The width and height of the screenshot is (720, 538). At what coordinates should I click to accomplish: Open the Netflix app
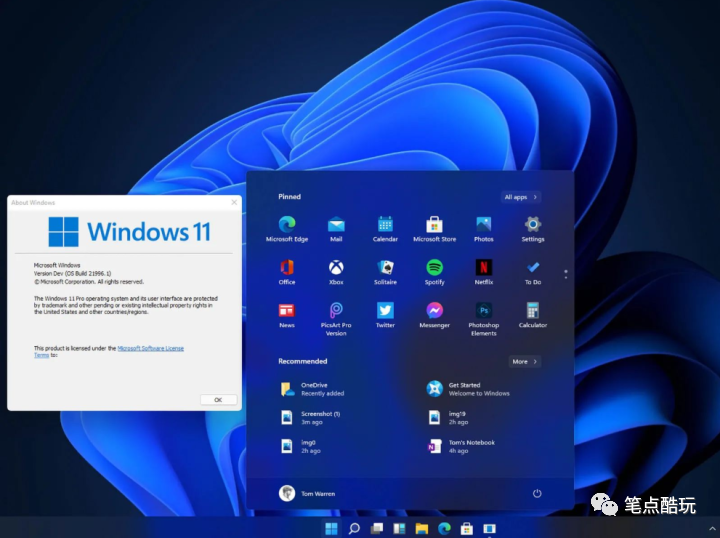pyautogui.click(x=484, y=268)
